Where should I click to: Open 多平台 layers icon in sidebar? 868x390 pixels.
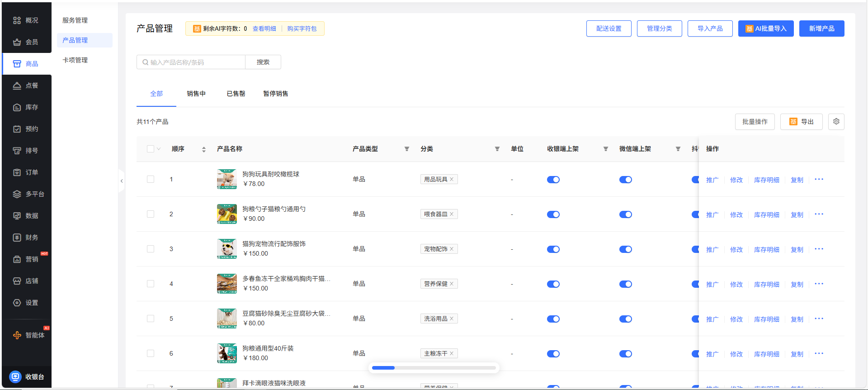tap(17, 194)
